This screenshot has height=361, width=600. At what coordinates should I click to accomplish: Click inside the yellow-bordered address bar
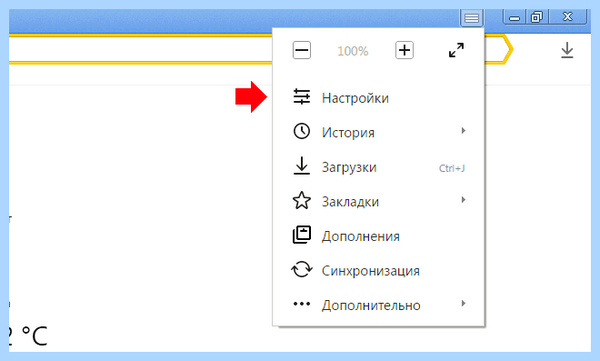point(141,50)
